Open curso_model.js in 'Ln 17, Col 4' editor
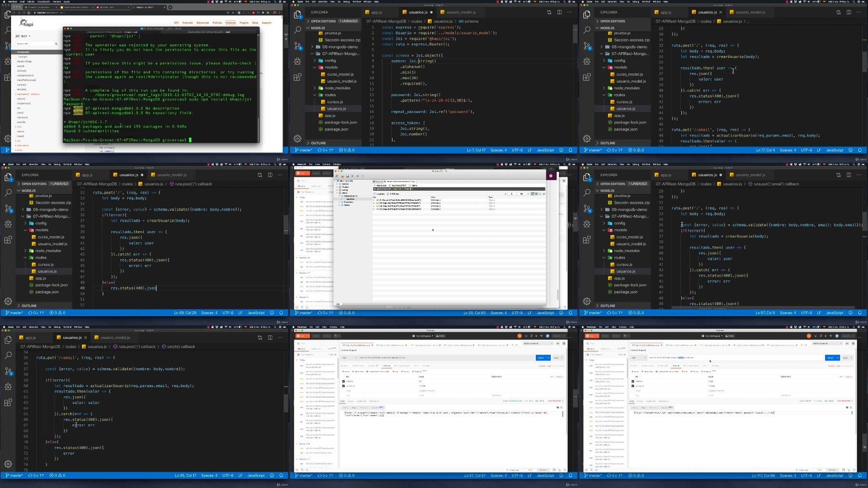The width and height of the screenshot is (868, 488). 629,74
